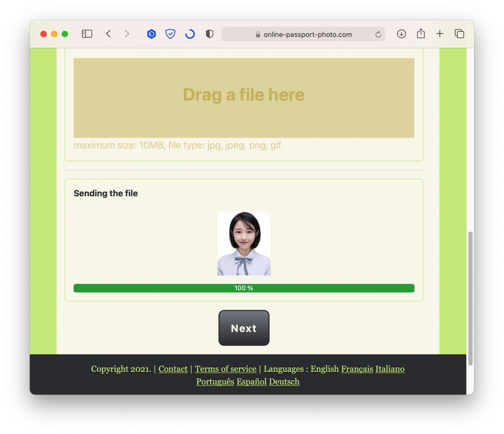This screenshot has height=434, width=504.
Task: Click the online-passport-photo.com address field
Action: [x=303, y=34]
